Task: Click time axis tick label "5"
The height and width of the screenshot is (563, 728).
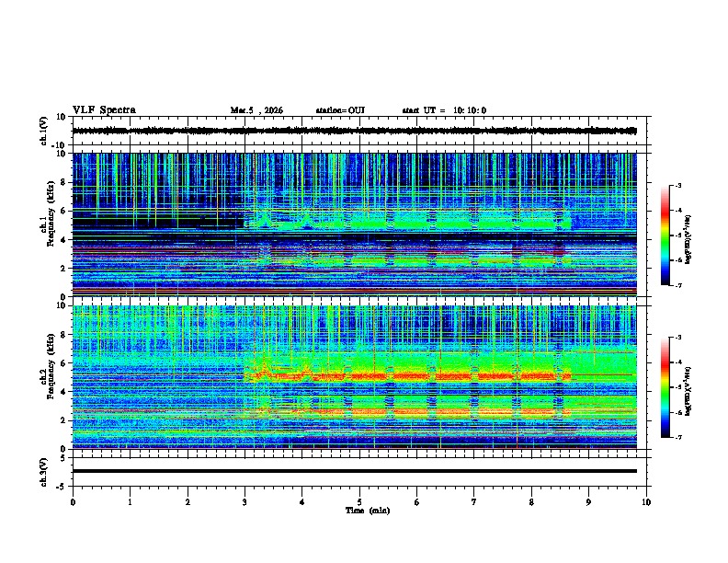Action: (359, 502)
